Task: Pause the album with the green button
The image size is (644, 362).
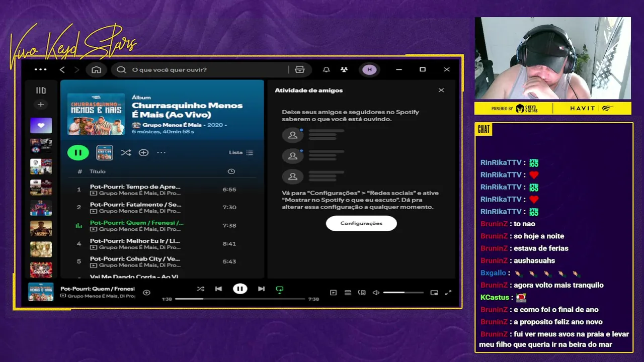Action: (78, 152)
